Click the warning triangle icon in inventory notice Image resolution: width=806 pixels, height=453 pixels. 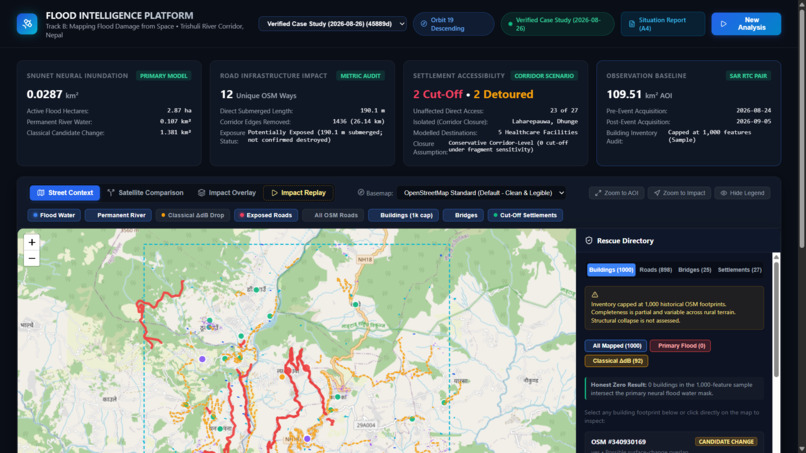(x=595, y=295)
